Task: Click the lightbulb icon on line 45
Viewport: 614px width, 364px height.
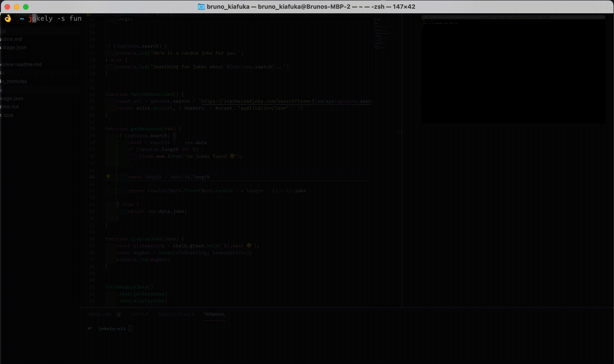Action: (108, 176)
